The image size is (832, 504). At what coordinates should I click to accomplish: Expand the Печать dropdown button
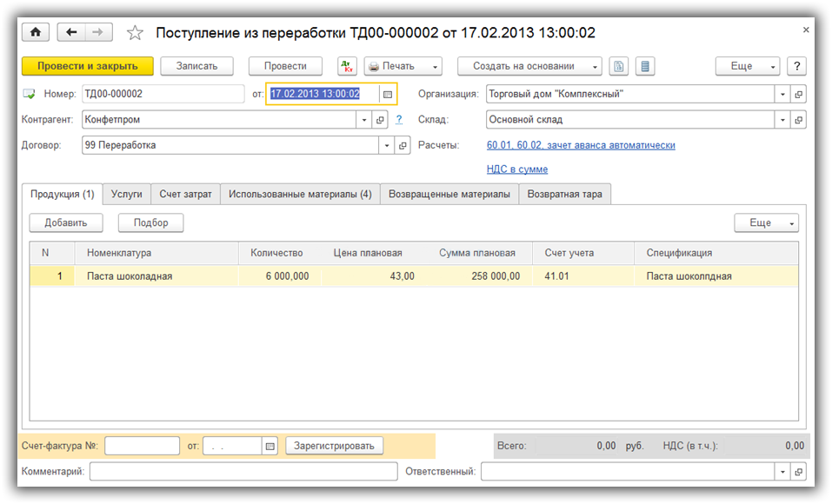[x=403, y=66]
